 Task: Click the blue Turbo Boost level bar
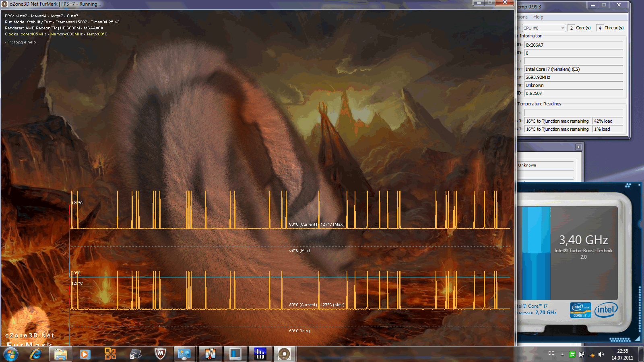point(536,253)
